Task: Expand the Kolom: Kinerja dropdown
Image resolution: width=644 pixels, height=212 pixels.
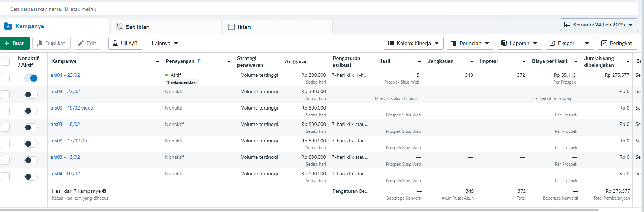Action: tap(414, 43)
